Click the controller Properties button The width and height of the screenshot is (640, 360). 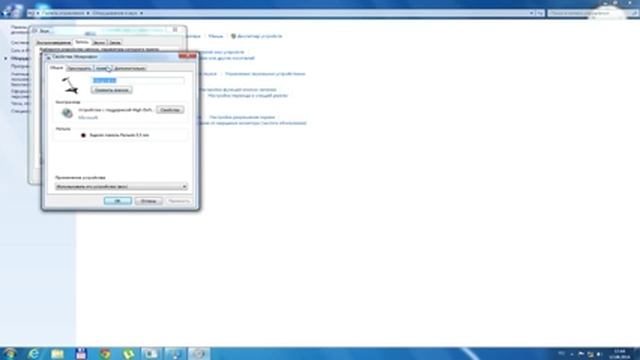pyautogui.click(x=170, y=110)
